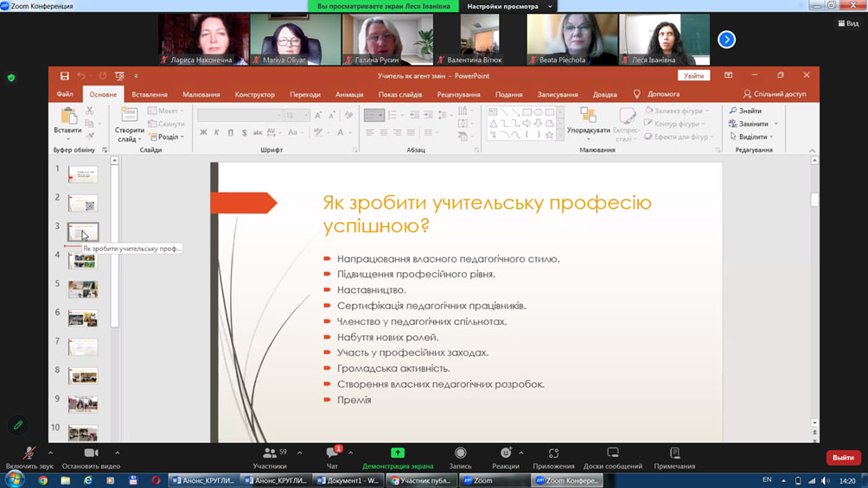The width and height of the screenshot is (868, 488).
Task: Click the red Выйти leave button
Action: (x=842, y=458)
